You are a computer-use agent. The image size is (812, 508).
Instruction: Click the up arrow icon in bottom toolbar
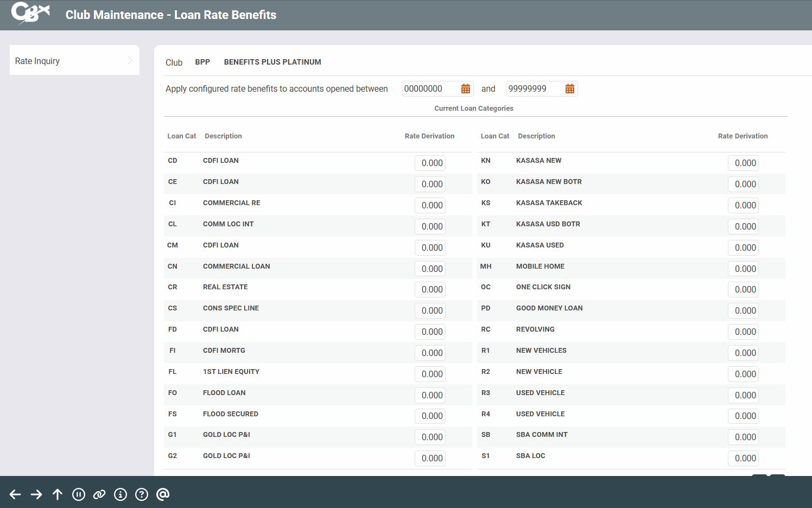58,494
